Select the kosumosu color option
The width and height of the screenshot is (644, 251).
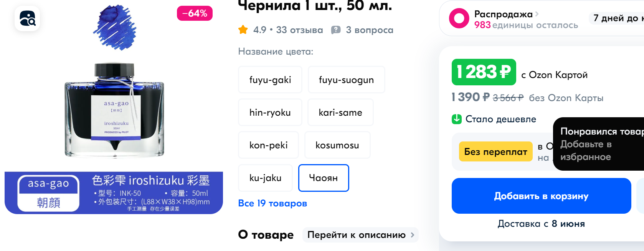(x=337, y=145)
